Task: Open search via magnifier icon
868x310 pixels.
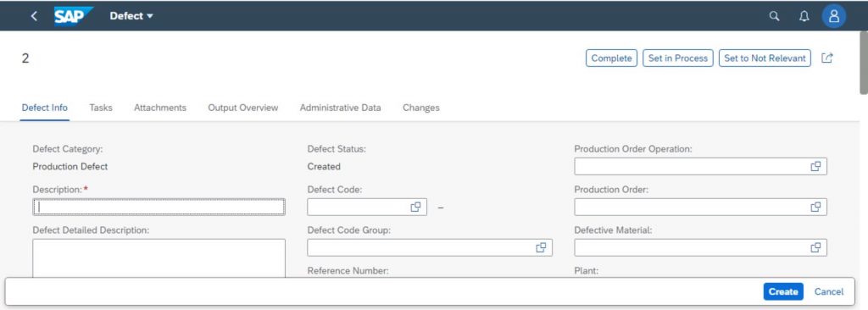Action: [775, 16]
